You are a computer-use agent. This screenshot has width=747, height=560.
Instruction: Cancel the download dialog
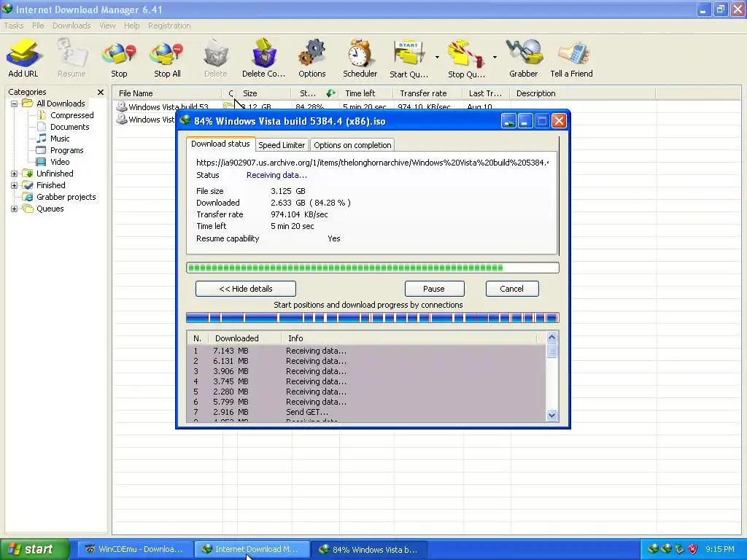coord(512,289)
